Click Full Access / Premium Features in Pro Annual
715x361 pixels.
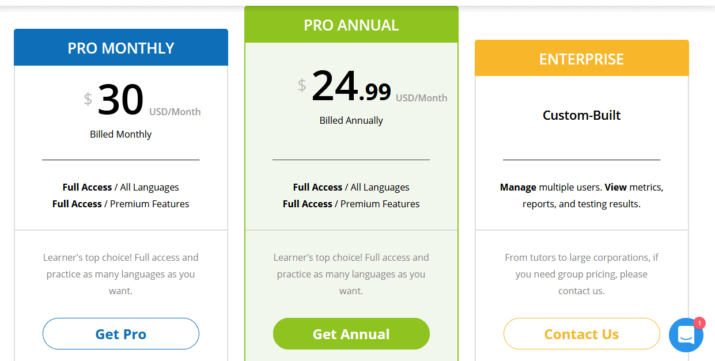(x=351, y=204)
